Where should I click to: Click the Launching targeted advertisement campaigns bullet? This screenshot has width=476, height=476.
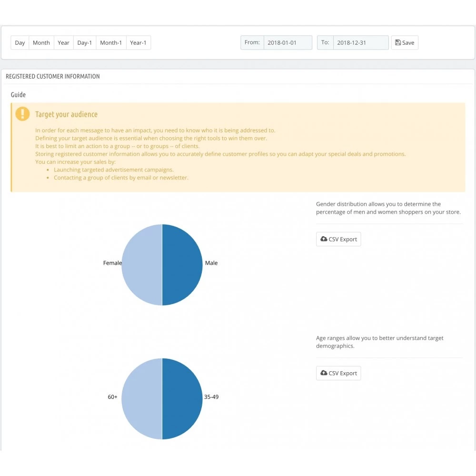tap(114, 170)
